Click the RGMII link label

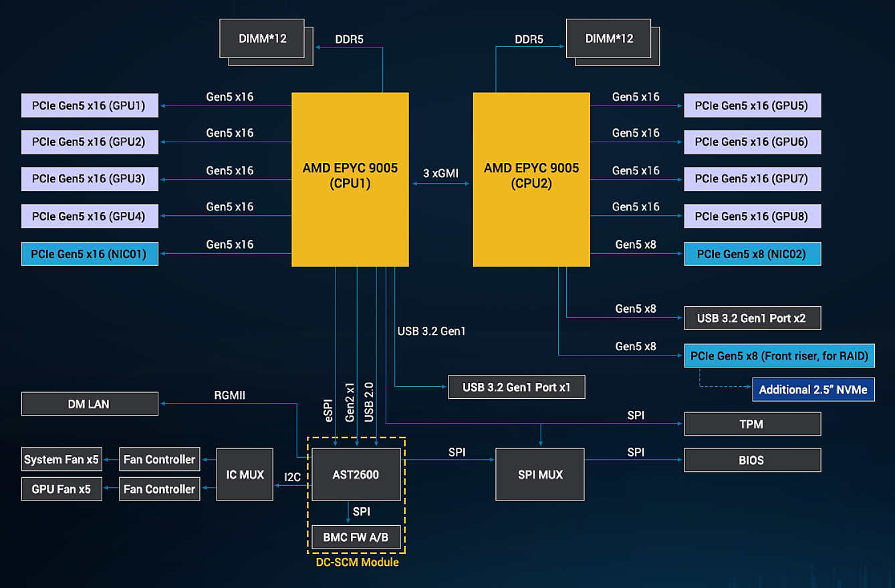(229, 396)
